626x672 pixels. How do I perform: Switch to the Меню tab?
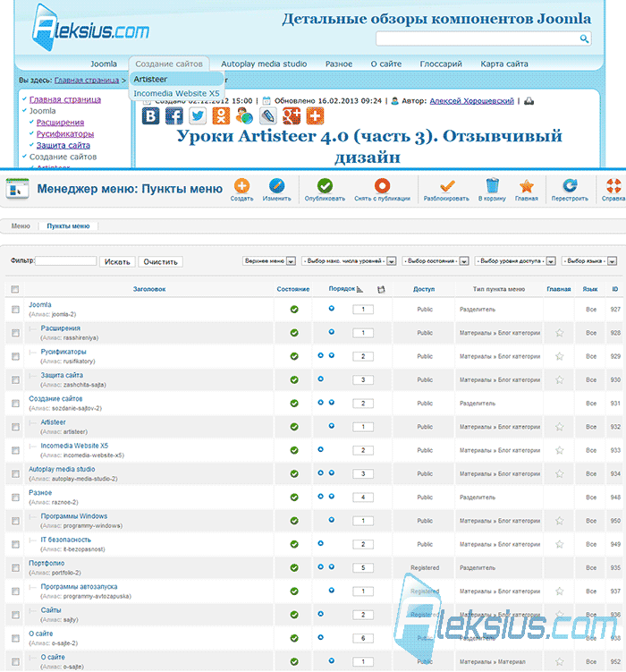[x=21, y=225]
